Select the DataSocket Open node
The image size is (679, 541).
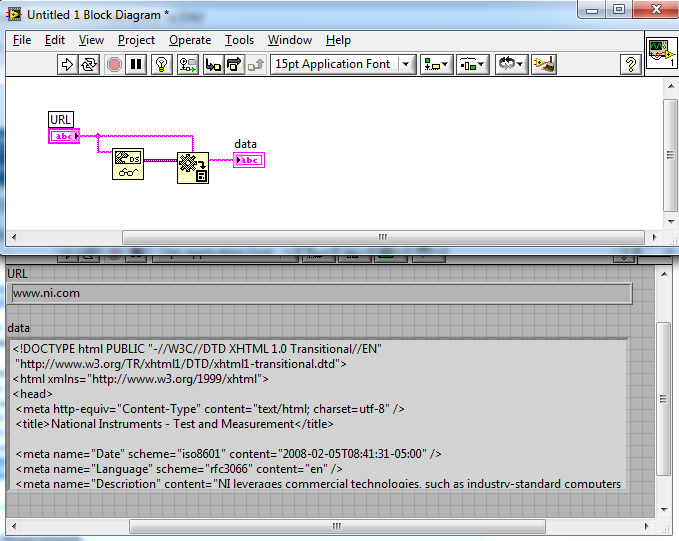click(x=128, y=164)
